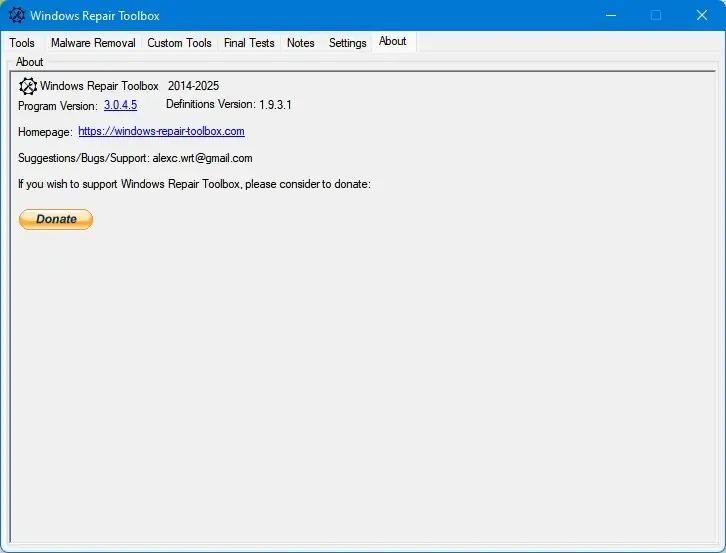This screenshot has width=726, height=553.
Task: Open the Notes tab
Action: click(x=300, y=43)
